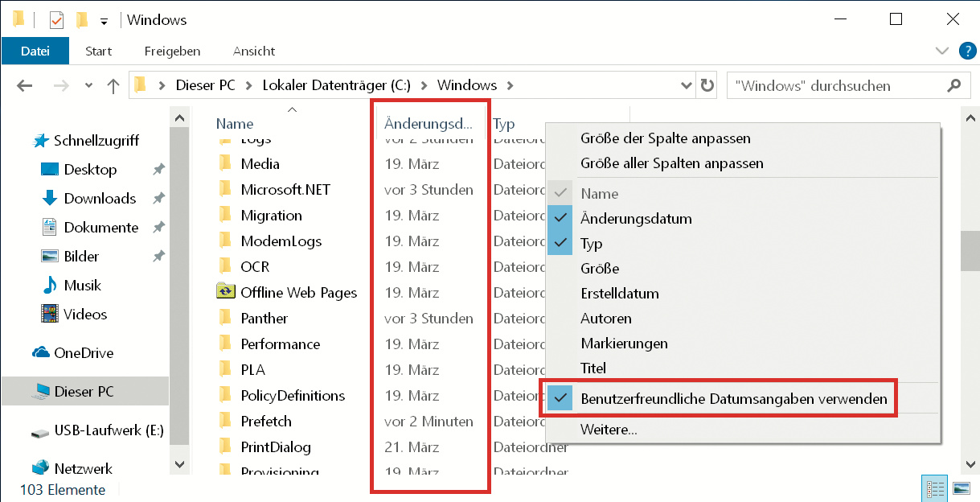This screenshot has width=980, height=502.
Task: Open the quick access toolbar customize arrow
Action: pos(104,21)
